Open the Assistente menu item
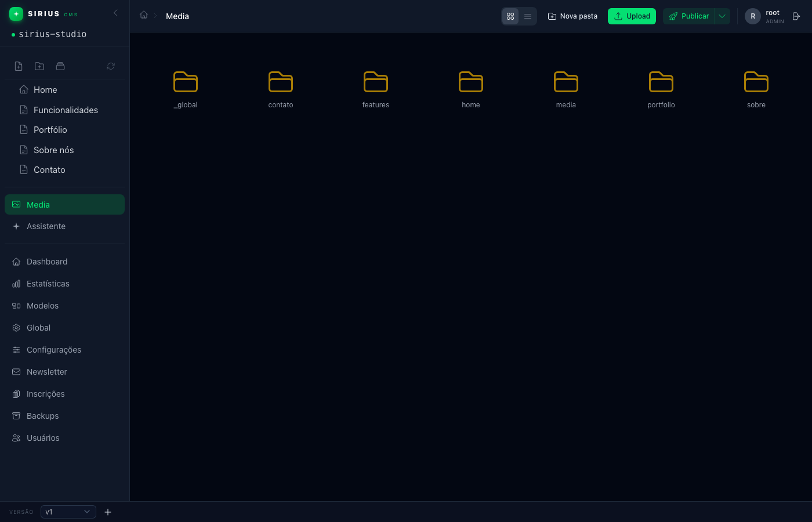 (x=64, y=226)
